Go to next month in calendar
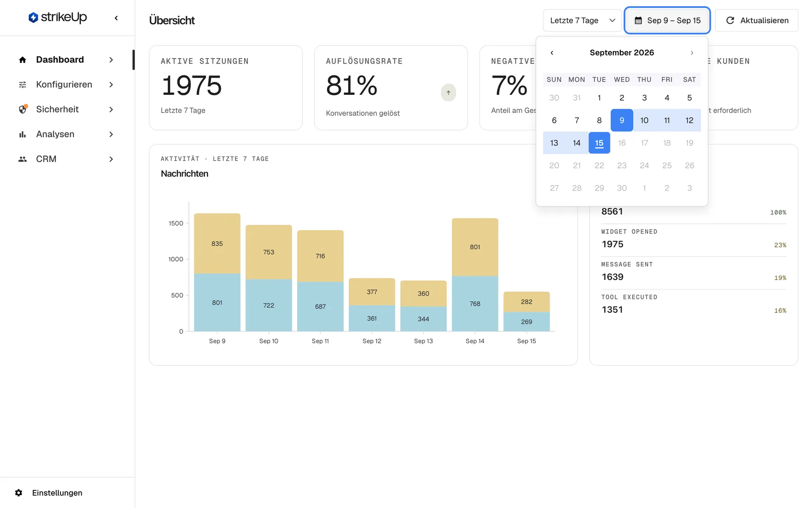This screenshot has height=508, width=812. coord(692,53)
